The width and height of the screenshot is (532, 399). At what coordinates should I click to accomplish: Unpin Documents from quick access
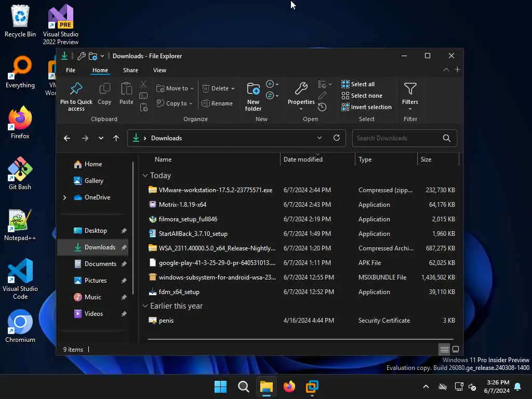point(124,264)
